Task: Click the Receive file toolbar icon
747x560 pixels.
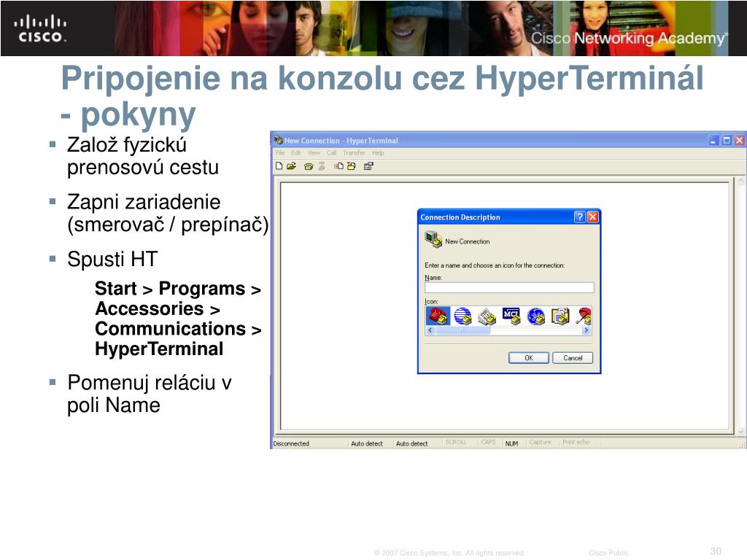Action: point(352,166)
